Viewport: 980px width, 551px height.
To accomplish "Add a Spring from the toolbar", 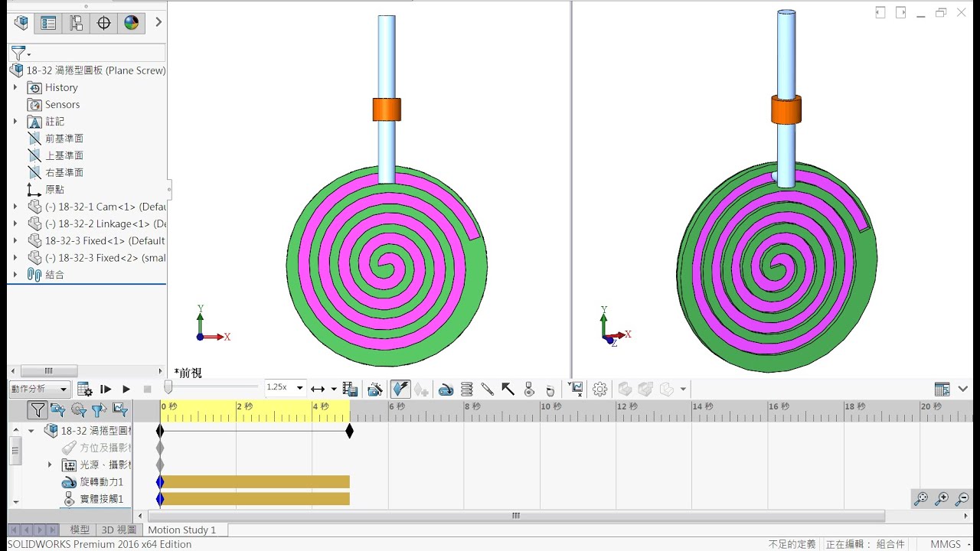I will click(466, 389).
